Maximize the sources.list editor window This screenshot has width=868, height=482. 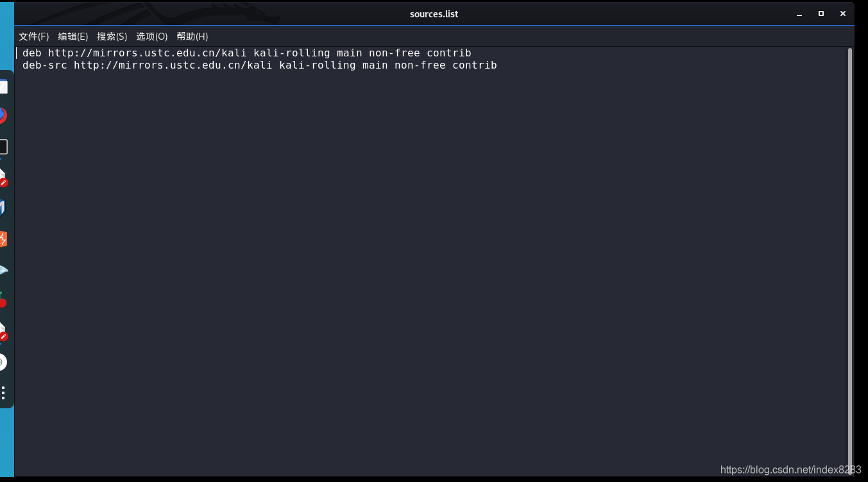tap(821, 14)
